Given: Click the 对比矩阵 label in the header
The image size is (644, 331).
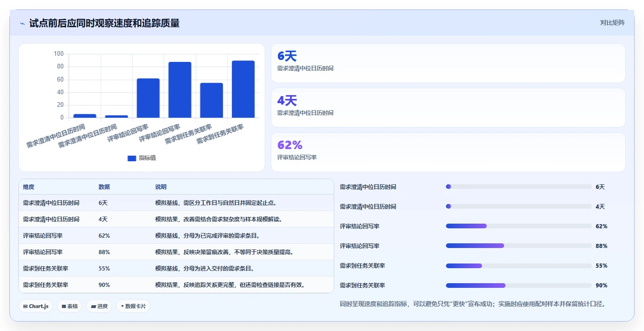Looking at the screenshot, I should pyautogui.click(x=613, y=23).
